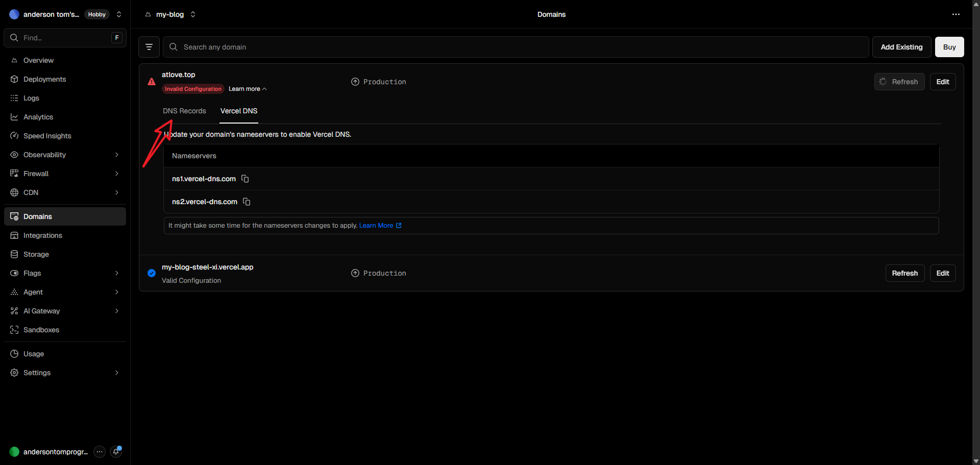Open the domain filter options icon
This screenshot has height=465, width=980.
(149, 47)
